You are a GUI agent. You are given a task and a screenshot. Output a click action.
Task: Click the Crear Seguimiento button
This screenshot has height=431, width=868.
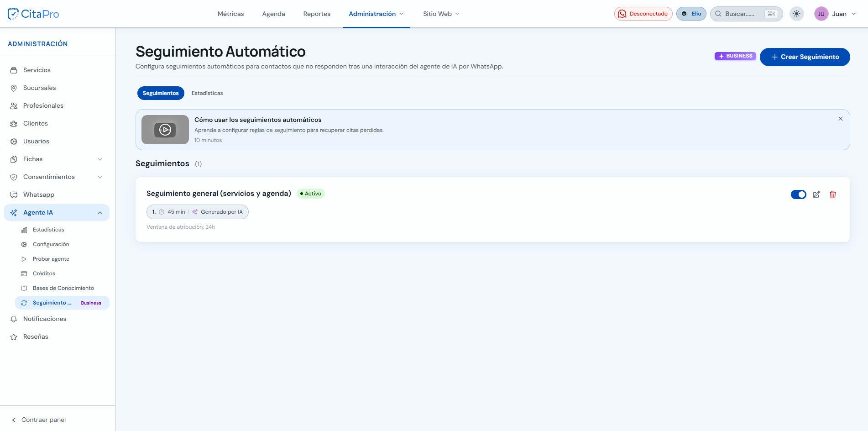point(805,57)
